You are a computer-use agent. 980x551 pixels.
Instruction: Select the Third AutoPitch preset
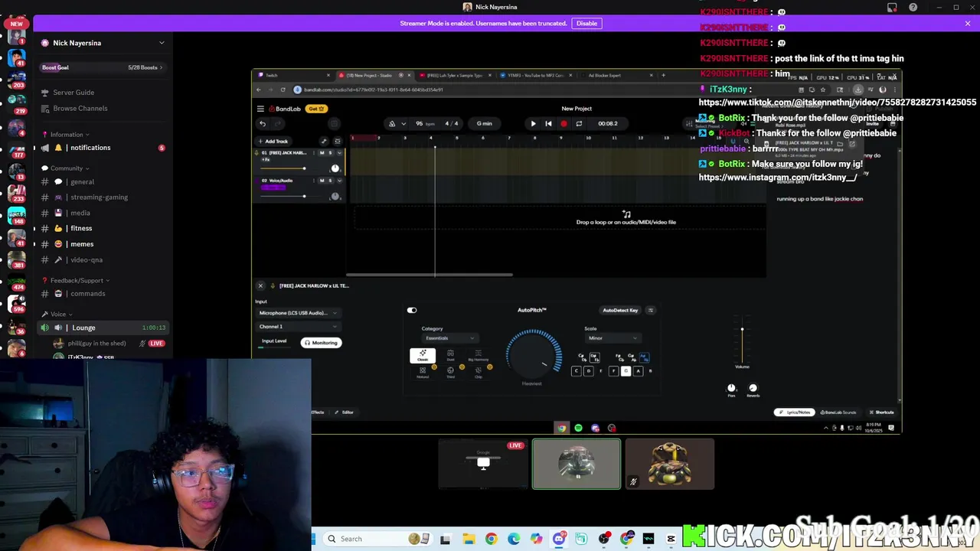click(x=450, y=372)
